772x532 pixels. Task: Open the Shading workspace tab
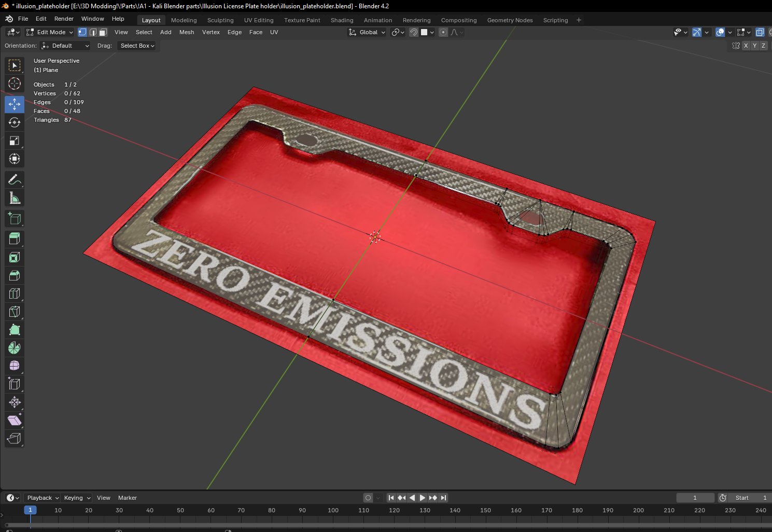coord(342,20)
